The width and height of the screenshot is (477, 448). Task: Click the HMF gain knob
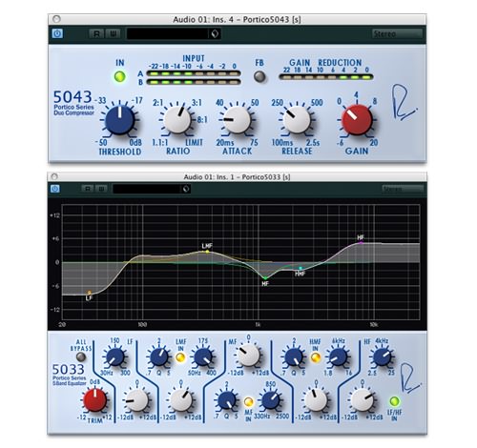pyautogui.click(x=316, y=400)
